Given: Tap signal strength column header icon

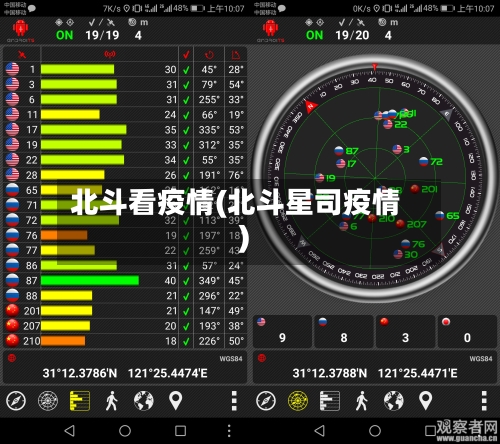Looking at the screenshot, I should coord(110,54).
